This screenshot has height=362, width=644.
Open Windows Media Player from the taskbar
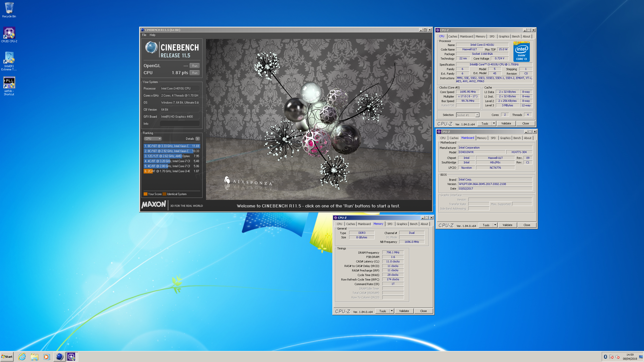point(47,356)
